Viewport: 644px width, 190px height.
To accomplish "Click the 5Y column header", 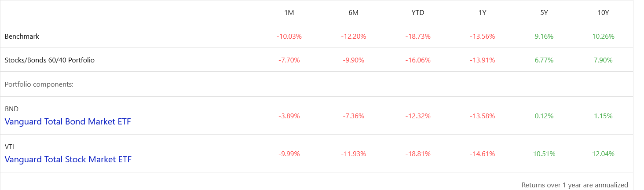I will 544,13.
